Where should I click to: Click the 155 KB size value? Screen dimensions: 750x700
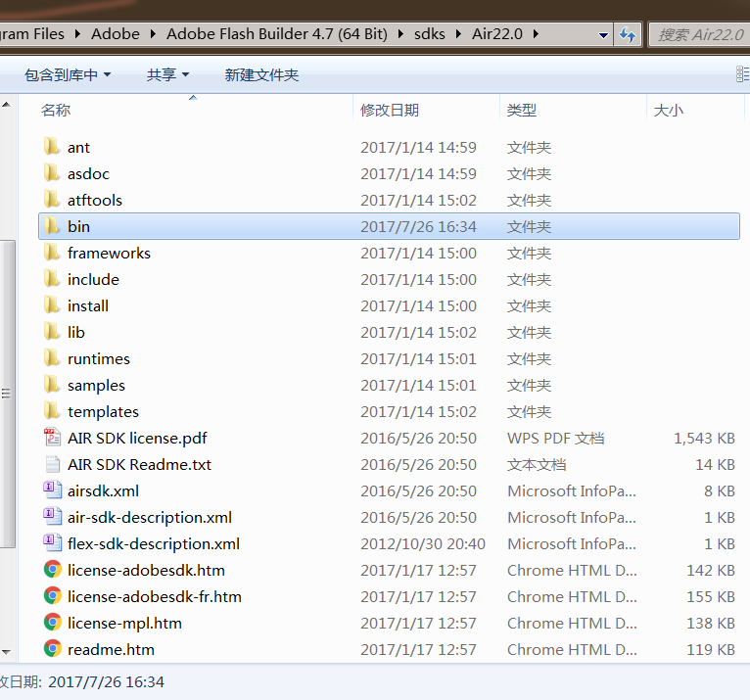(x=711, y=597)
